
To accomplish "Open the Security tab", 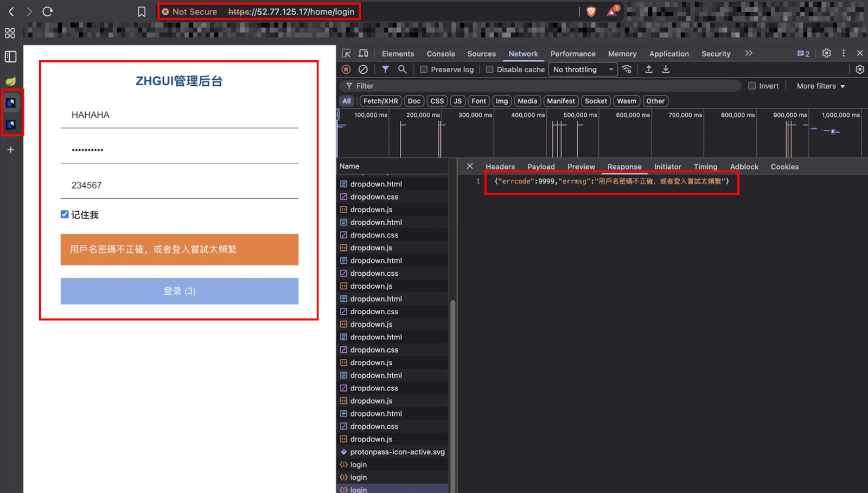I will 716,54.
